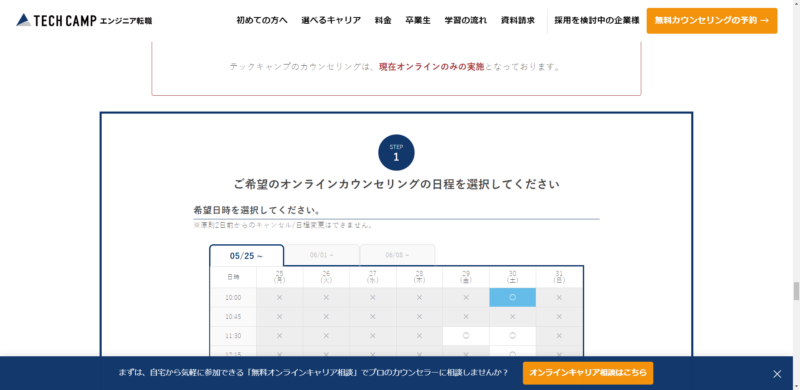Switch to the 06/01 ~ week tab
Viewport: 800px width, 390px height.
click(x=322, y=255)
